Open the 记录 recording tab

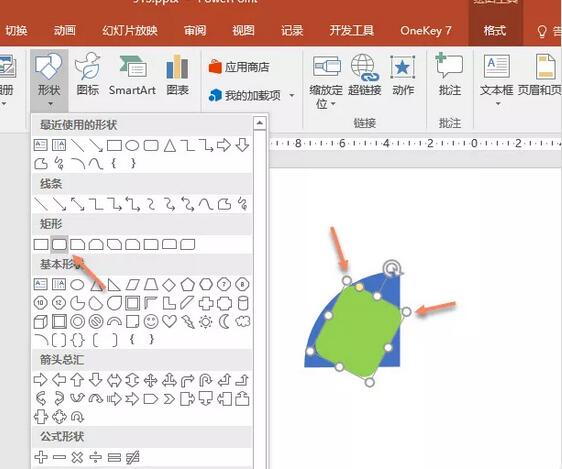tap(292, 30)
